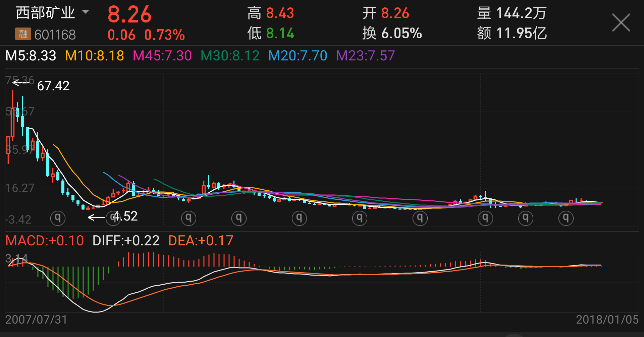Tap the third q marker from the right
This screenshot has width=644, height=337.
click(x=485, y=218)
